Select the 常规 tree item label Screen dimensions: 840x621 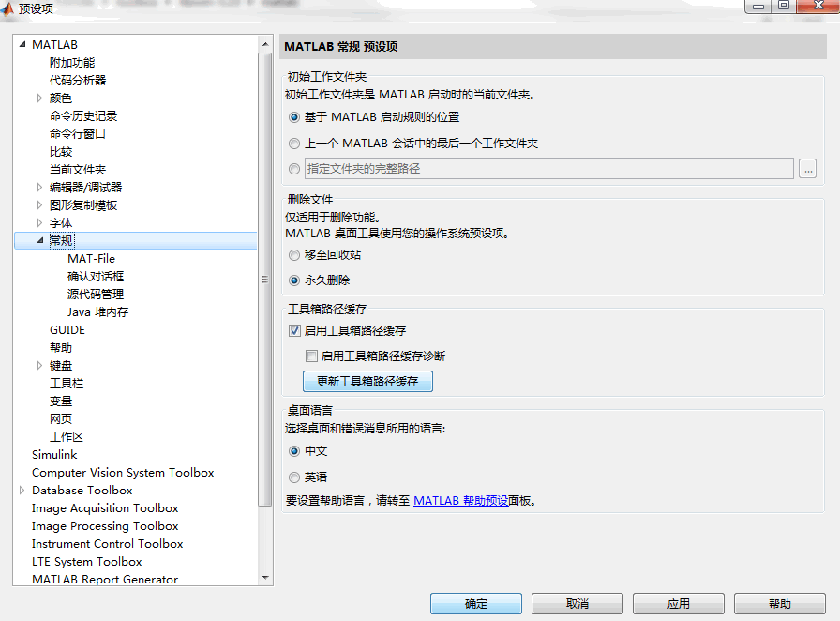click(x=61, y=240)
